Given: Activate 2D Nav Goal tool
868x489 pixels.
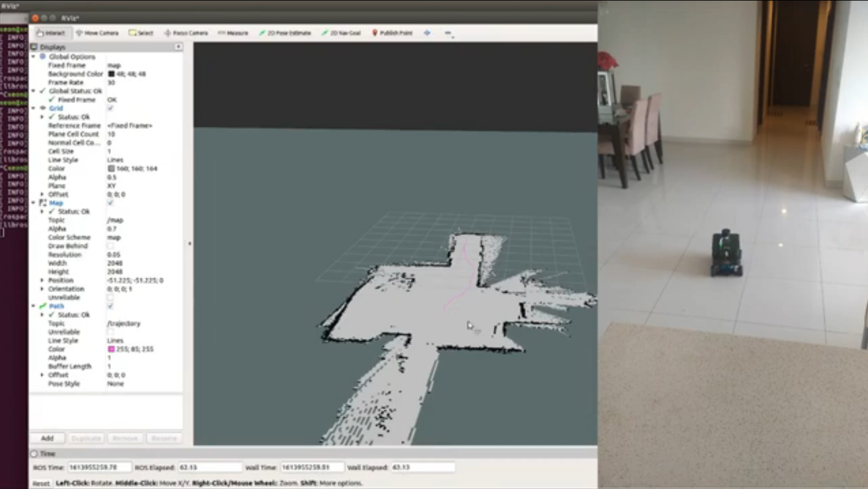Looking at the screenshot, I should coord(341,33).
